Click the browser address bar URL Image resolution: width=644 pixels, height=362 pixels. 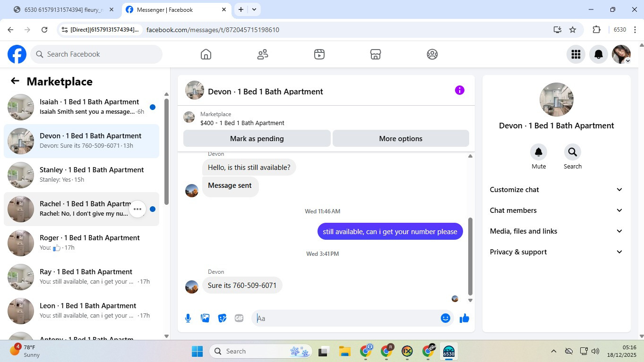tap(213, 30)
